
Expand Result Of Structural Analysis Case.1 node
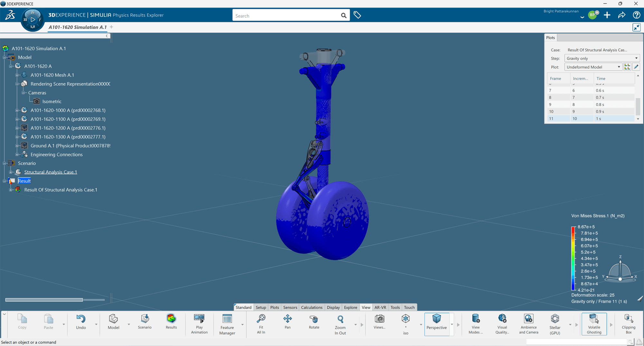coord(11,190)
